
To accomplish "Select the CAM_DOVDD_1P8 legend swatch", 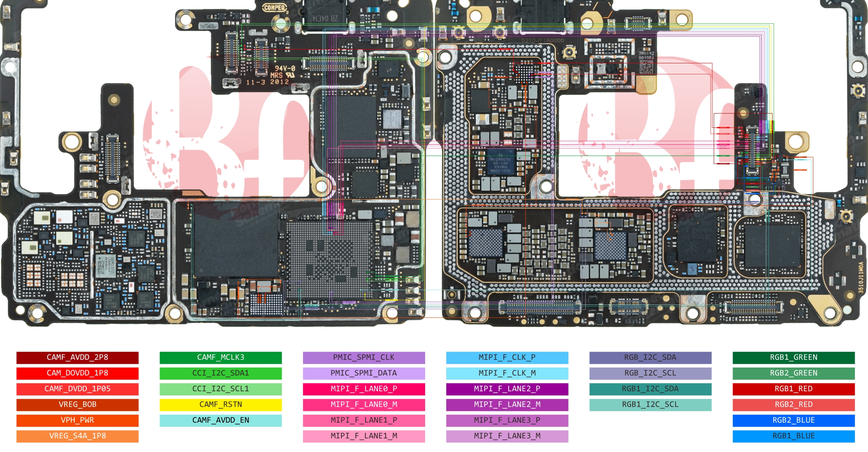I will (x=77, y=373).
